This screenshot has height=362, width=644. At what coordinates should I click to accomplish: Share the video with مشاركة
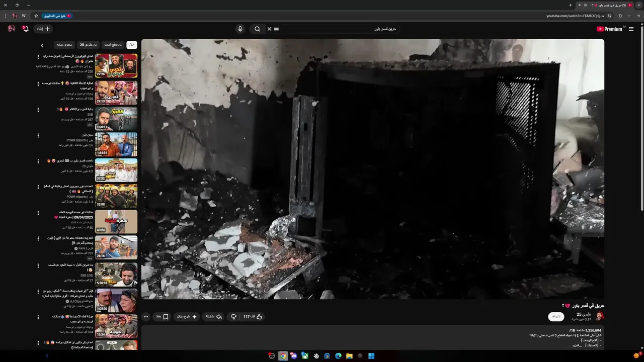(x=214, y=317)
